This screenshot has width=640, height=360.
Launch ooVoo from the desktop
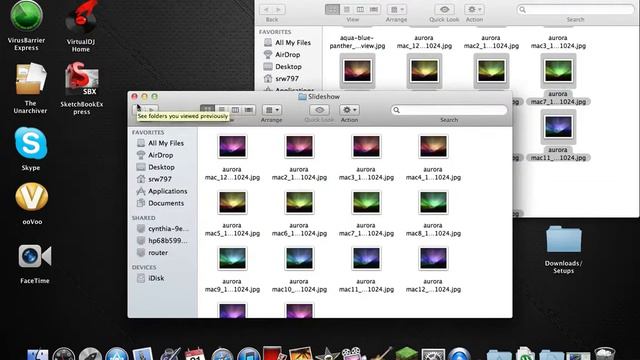[x=32, y=197]
